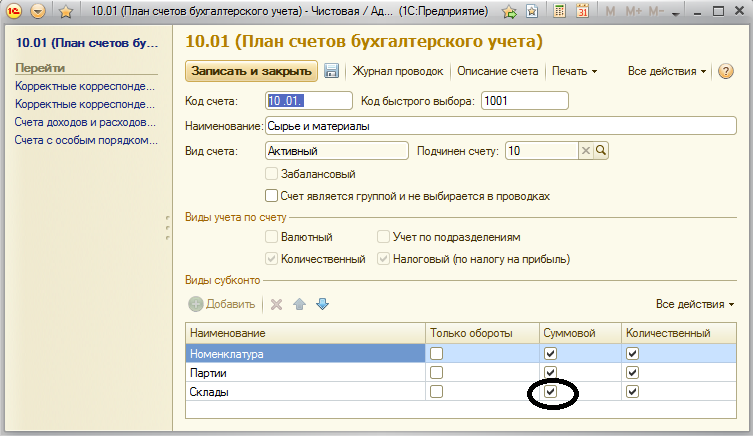Open Журнал проводок
This screenshot has height=436, width=753.
398,71
